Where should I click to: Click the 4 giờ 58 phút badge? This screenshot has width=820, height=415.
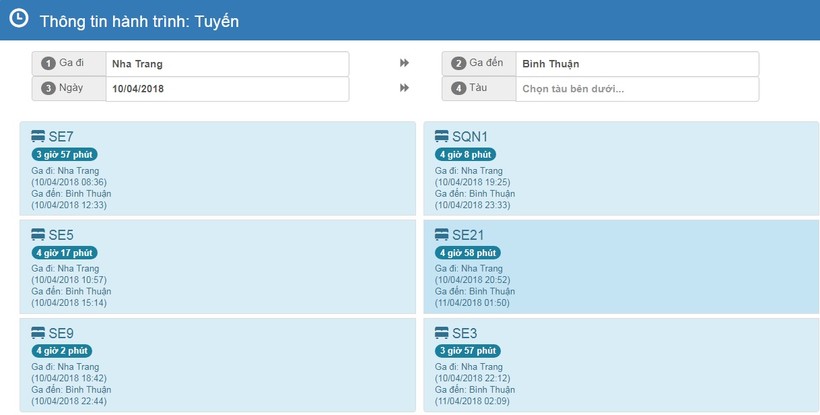[468, 253]
